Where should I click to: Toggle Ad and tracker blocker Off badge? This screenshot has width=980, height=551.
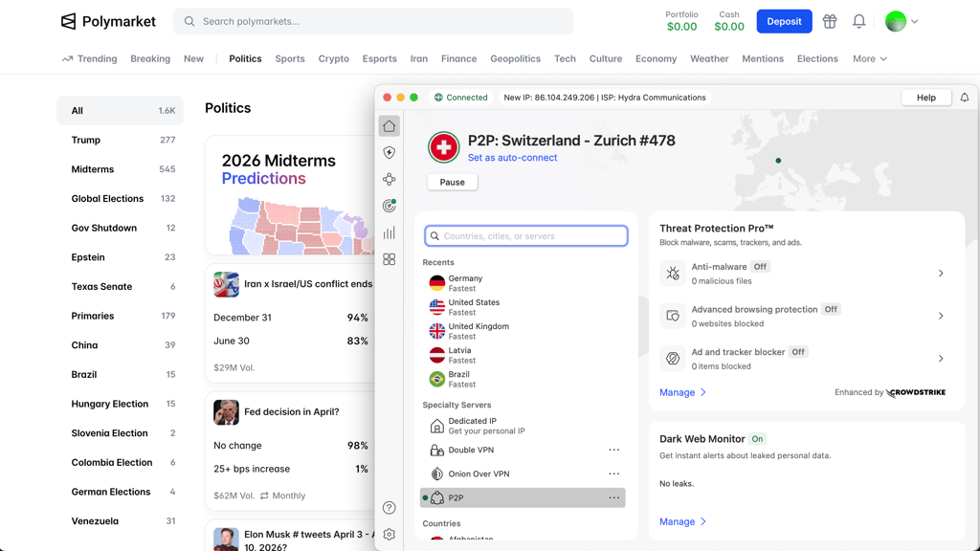(x=798, y=352)
